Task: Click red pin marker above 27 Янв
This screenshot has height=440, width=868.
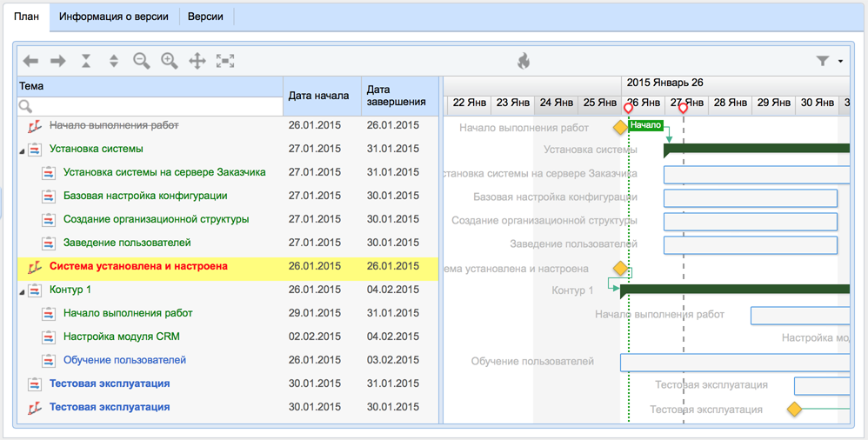Action: pyautogui.click(x=683, y=109)
